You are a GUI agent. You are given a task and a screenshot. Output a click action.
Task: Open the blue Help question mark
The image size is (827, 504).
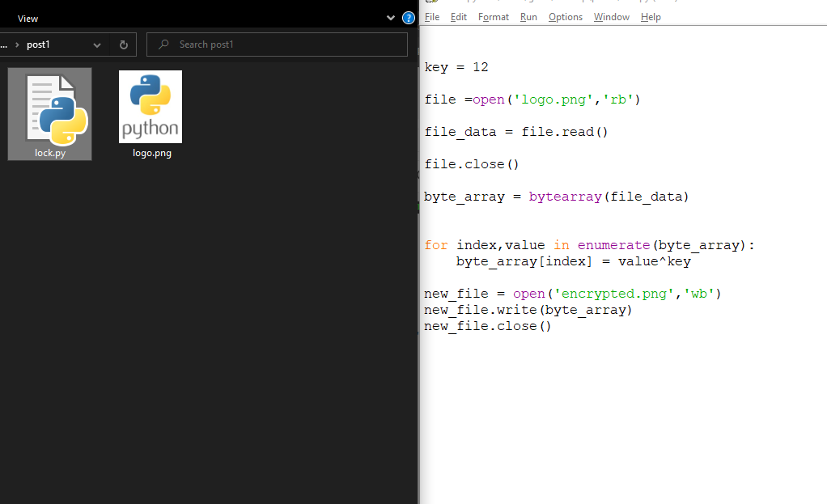[408, 17]
